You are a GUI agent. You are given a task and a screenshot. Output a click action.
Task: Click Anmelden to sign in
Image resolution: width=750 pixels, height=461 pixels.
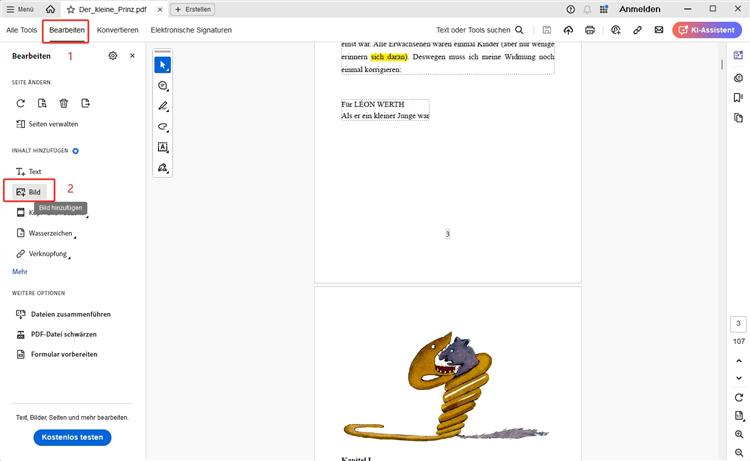coord(640,9)
